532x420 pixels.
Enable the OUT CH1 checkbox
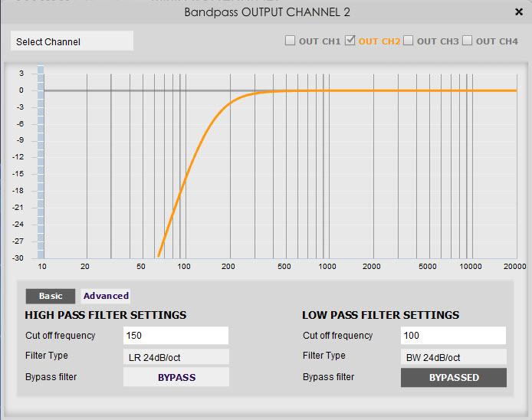point(290,41)
